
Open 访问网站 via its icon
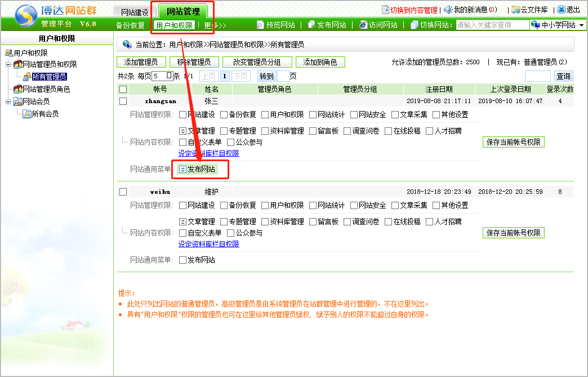click(363, 25)
